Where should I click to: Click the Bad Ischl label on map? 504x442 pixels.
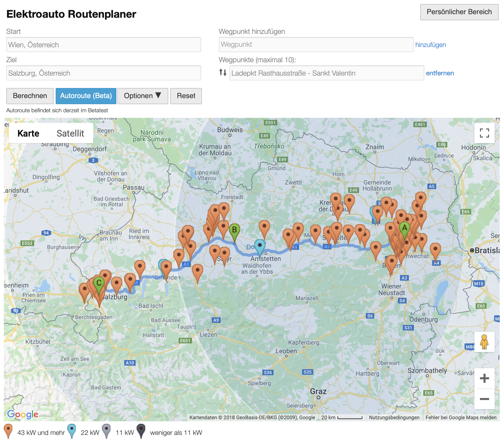click(151, 306)
